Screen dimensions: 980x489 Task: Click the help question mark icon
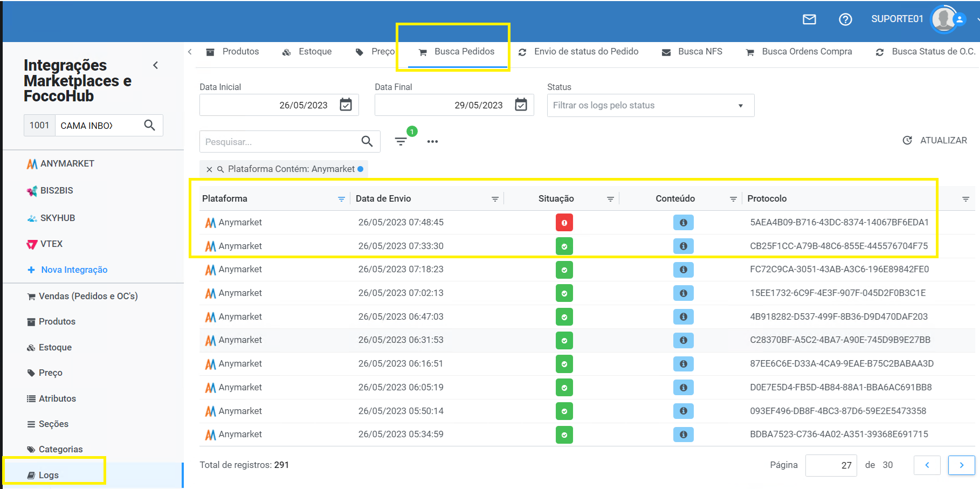click(845, 19)
